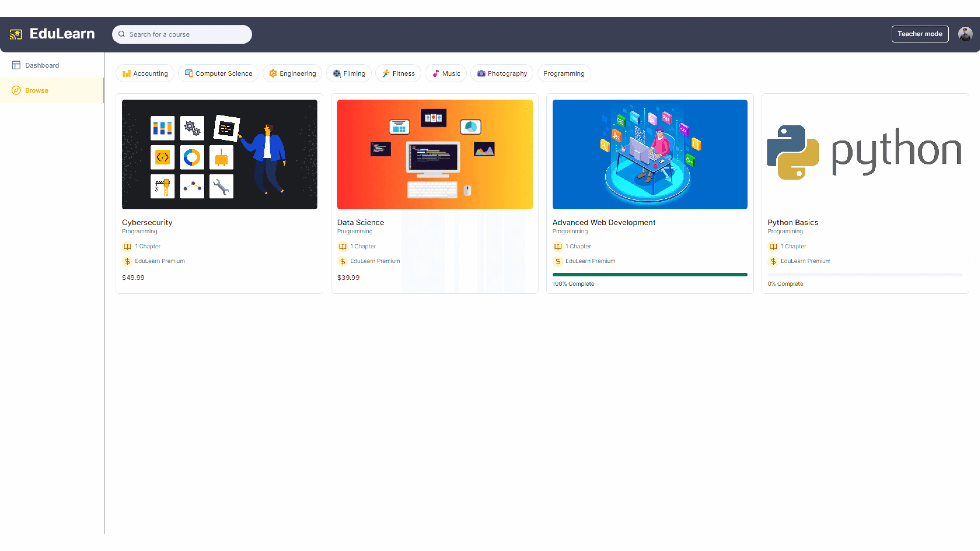Click the Python Basics progress bar
The height and width of the screenshot is (551, 980).
[x=865, y=274]
